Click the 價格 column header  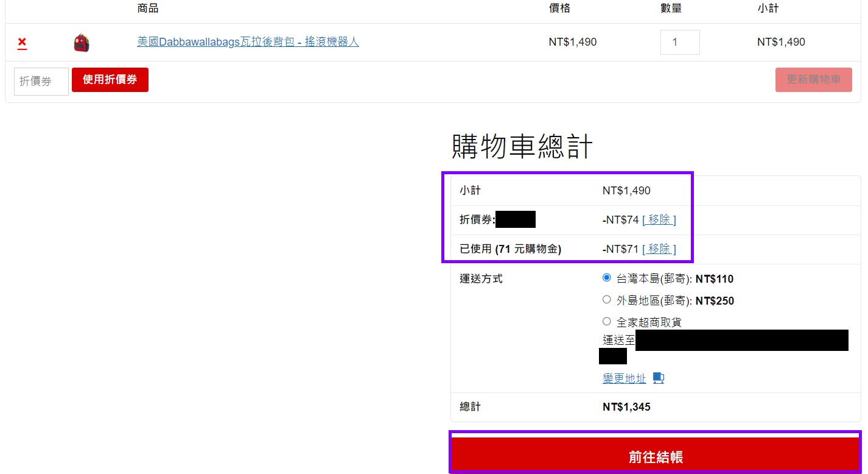tap(559, 9)
